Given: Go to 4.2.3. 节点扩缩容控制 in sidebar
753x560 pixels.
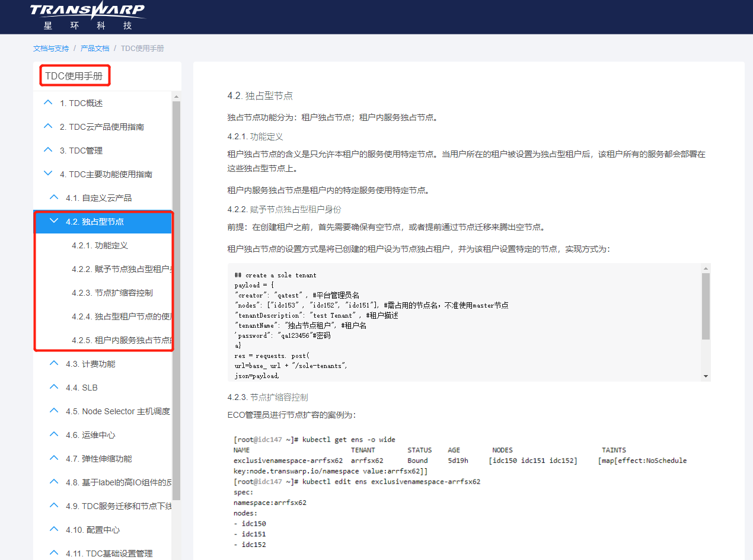Looking at the screenshot, I should [112, 293].
